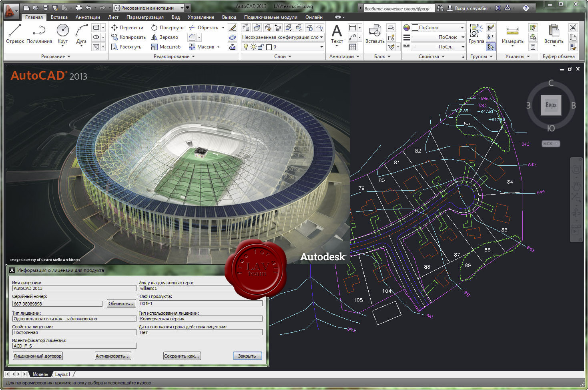This screenshot has width=588, height=390.
Task: Open the Параметризация ribbon tab
Action: point(145,17)
